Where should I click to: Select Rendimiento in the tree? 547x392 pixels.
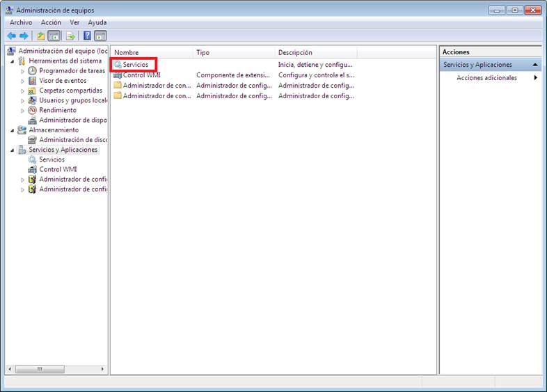(58, 110)
